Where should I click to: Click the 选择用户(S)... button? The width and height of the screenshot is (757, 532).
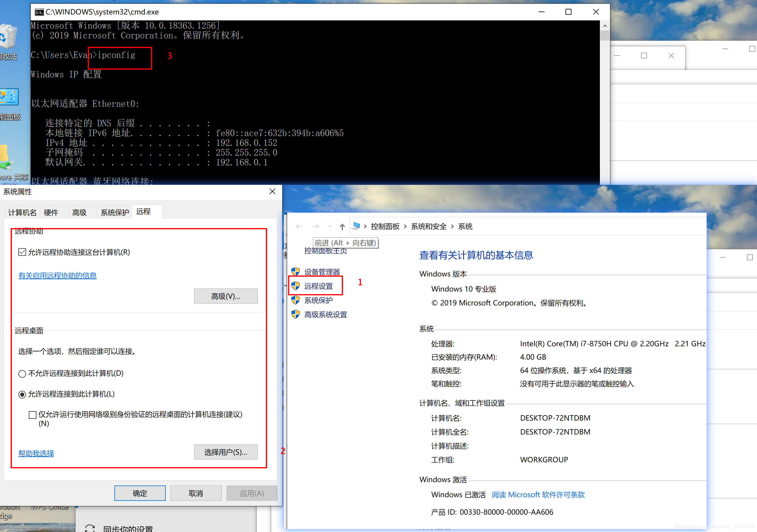[x=226, y=452]
